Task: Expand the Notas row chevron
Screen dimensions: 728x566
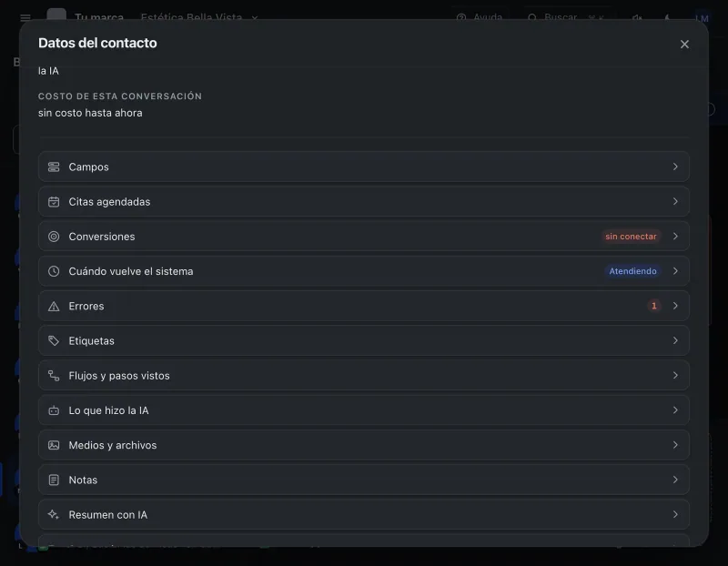Action: click(675, 480)
